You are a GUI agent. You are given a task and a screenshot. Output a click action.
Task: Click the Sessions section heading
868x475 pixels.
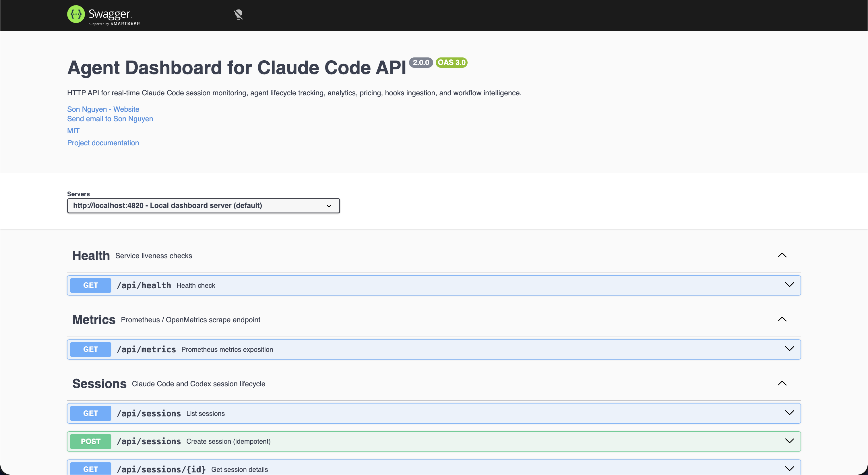click(x=99, y=384)
